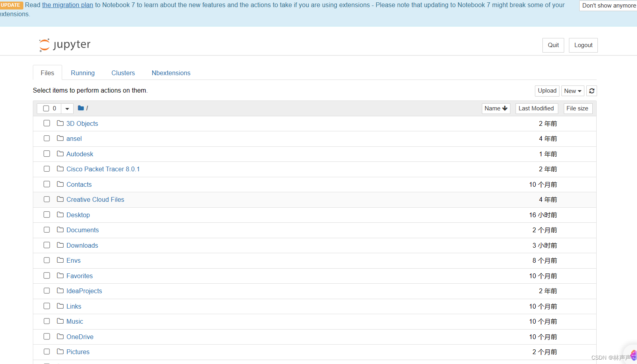The image size is (637, 364).
Task: Sort by Name column
Action: [x=496, y=108]
